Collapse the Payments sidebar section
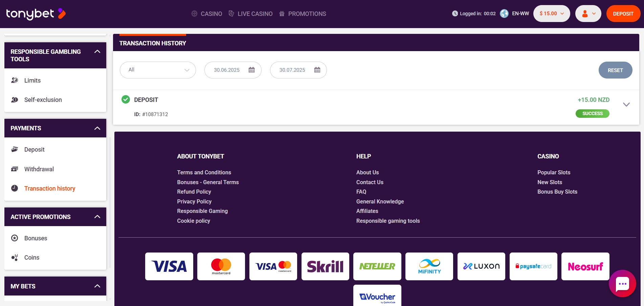The image size is (644, 306). (97, 128)
